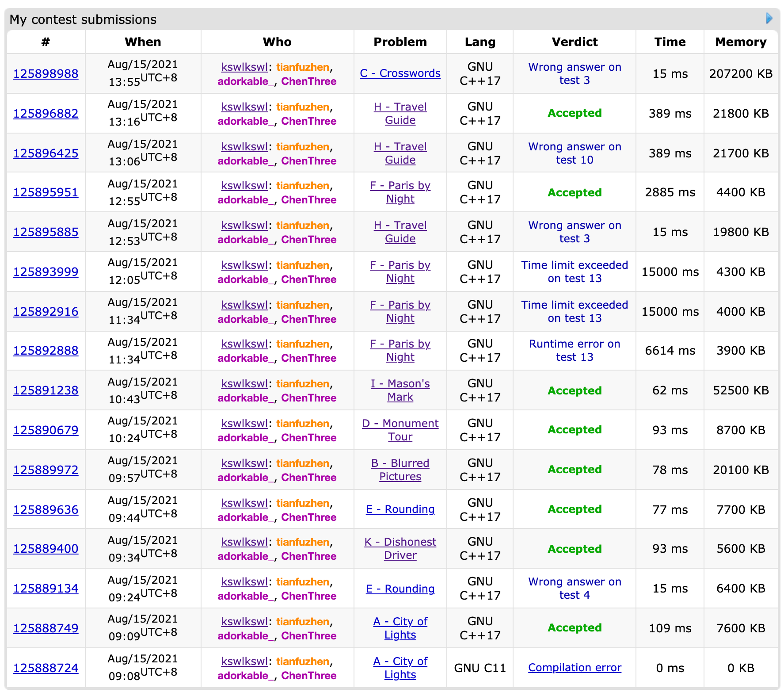The width and height of the screenshot is (784, 696).
Task: Open adorkable_ profile in the second row
Action: click(x=246, y=121)
